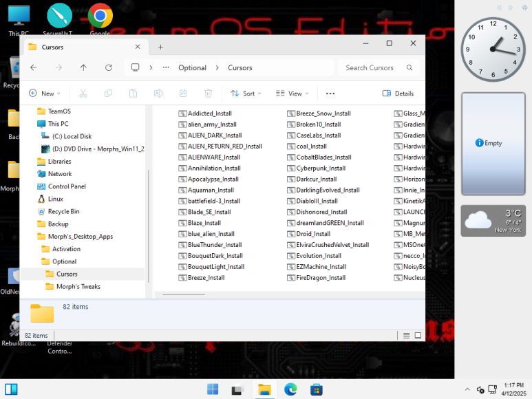532x399 pixels.
Task: Open the See more (three dots) menu
Action: tap(330, 94)
